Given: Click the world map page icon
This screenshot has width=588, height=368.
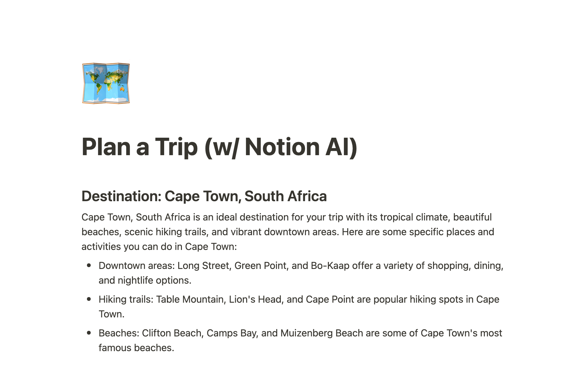Looking at the screenshot, I should pyautogui.click(x=106, y=83).
